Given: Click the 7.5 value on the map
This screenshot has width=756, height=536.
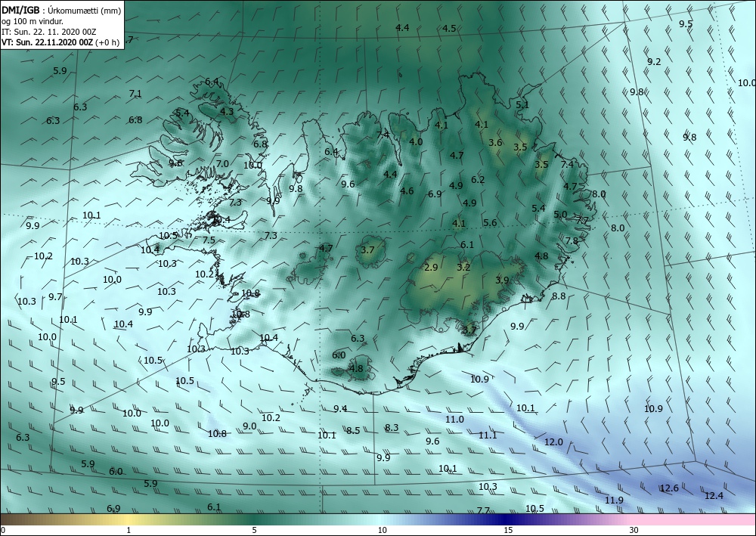Looking at the screenshot, I should [209, 240].
